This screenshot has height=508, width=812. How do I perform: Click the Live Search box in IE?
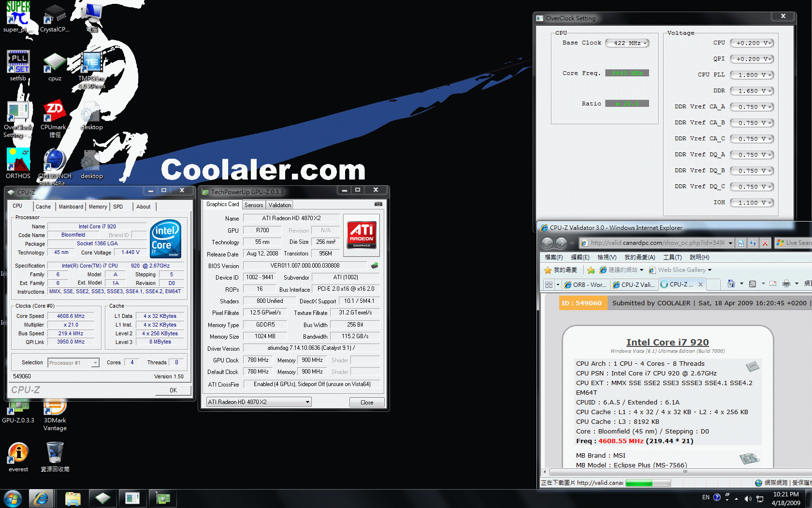click(x=793, y=243)
